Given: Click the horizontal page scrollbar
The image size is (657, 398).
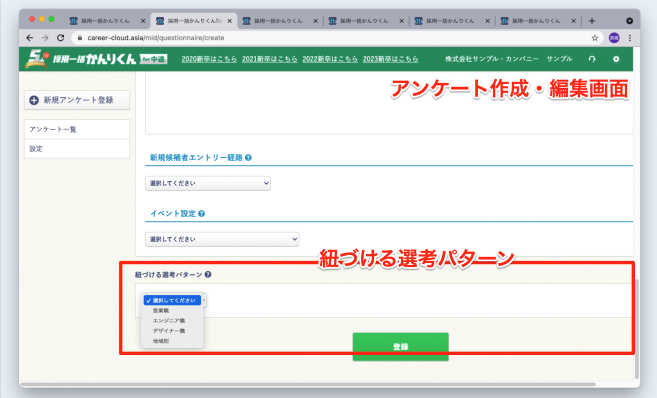Looking at the screenshot, I should click(x=308, y=384).
